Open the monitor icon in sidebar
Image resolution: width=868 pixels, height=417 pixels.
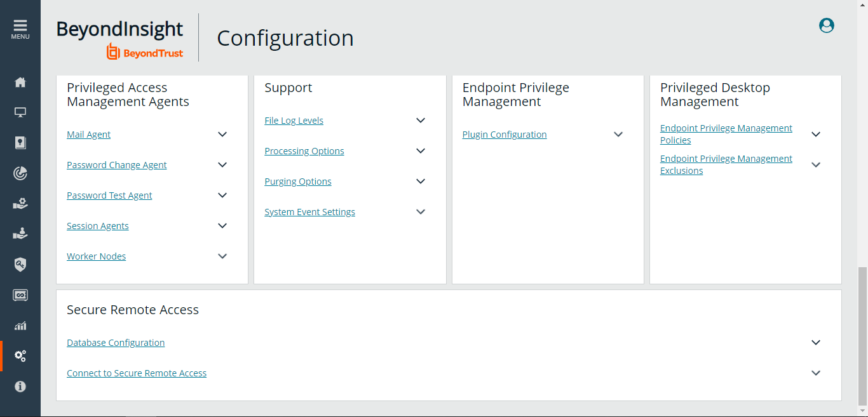coord(20,112)
